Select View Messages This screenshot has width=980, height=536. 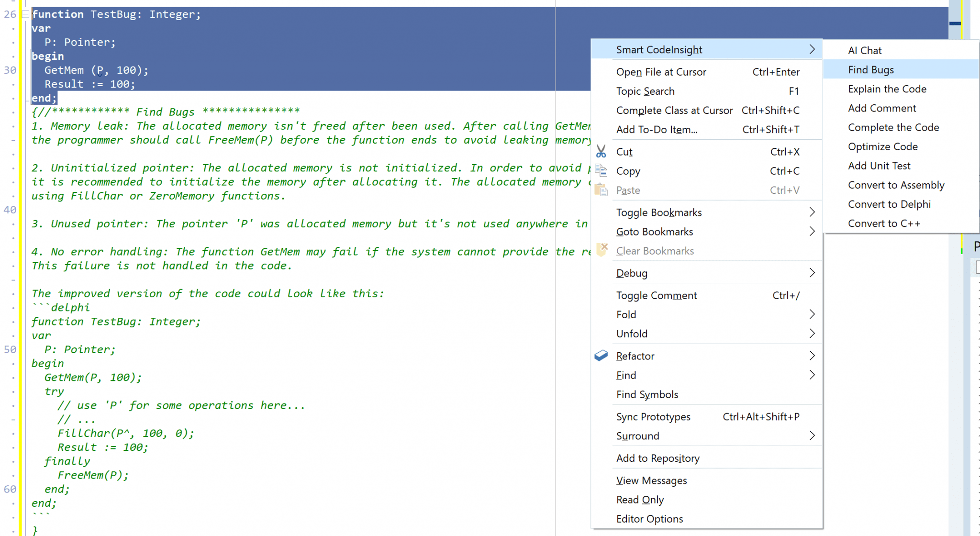pyautogui.click(x=707, y=480)
